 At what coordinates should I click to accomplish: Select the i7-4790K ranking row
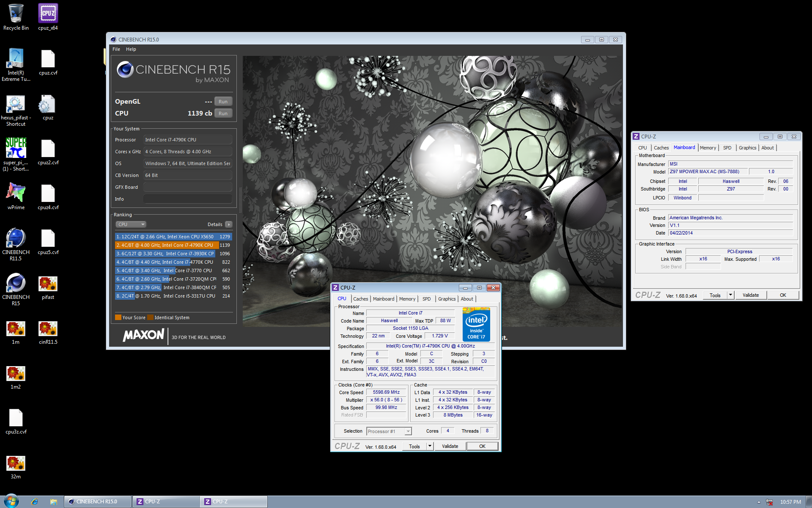(173, 245)
